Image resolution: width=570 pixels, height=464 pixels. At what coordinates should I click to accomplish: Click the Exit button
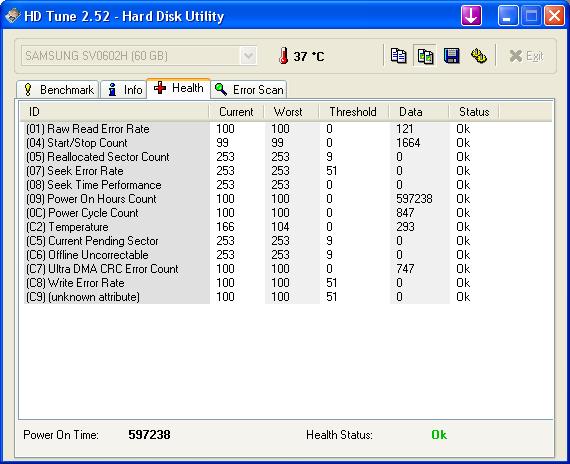pyautogui.click(x=526, y=56)
